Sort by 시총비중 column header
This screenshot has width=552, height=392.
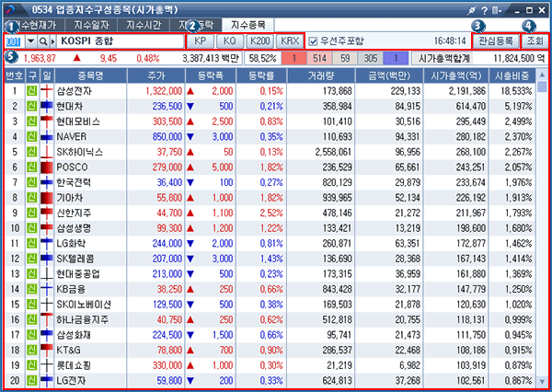(x=512, y=75)
